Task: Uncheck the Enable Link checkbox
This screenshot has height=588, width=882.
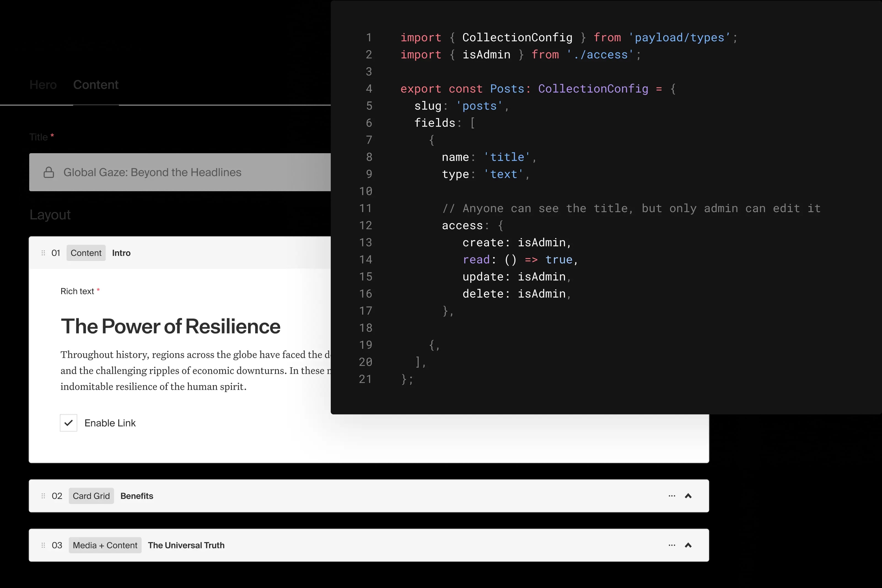Action: pos(68,423)
